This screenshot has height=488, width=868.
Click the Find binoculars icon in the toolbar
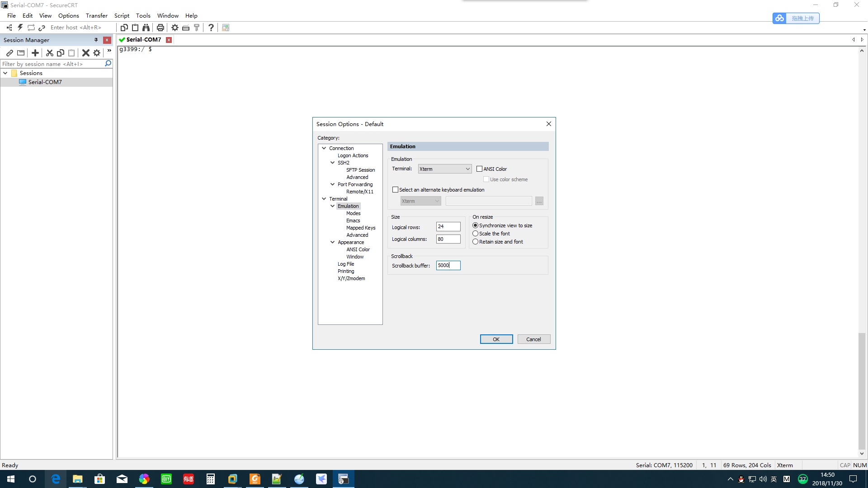click(146, 27)
